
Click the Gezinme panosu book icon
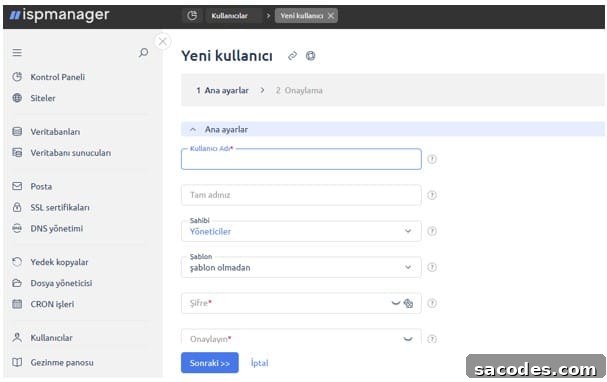(17, 362)
